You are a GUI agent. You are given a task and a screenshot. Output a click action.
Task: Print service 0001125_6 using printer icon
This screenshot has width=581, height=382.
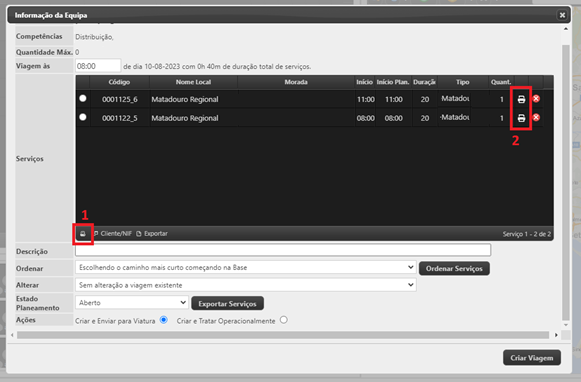(x=521, y=99)
